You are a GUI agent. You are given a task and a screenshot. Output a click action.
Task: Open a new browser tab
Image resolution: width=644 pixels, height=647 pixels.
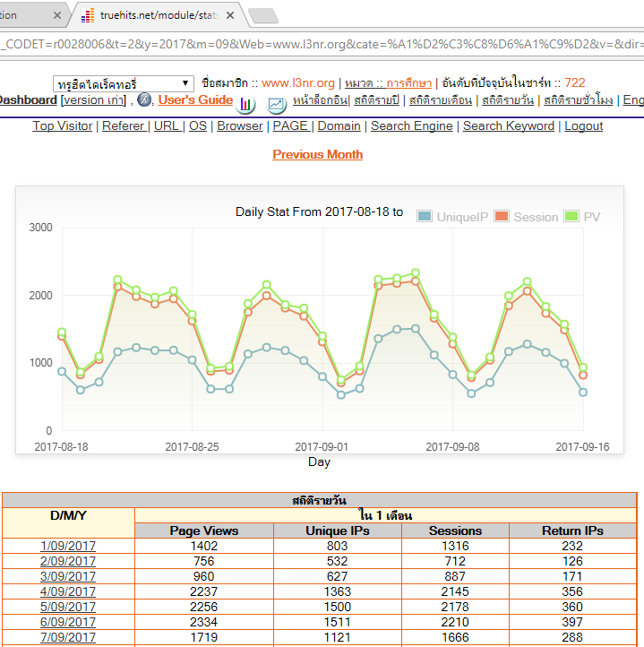pos(263,15)
